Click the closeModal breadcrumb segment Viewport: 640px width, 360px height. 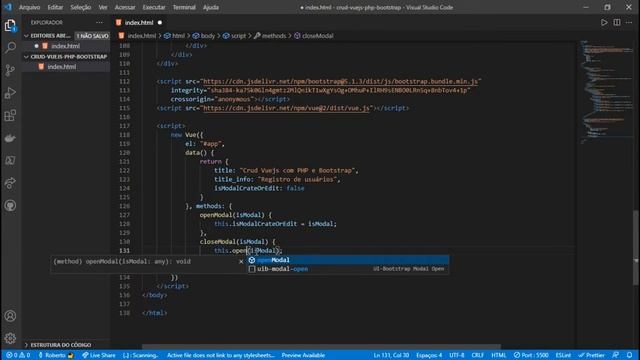click(x=314, y=36)
